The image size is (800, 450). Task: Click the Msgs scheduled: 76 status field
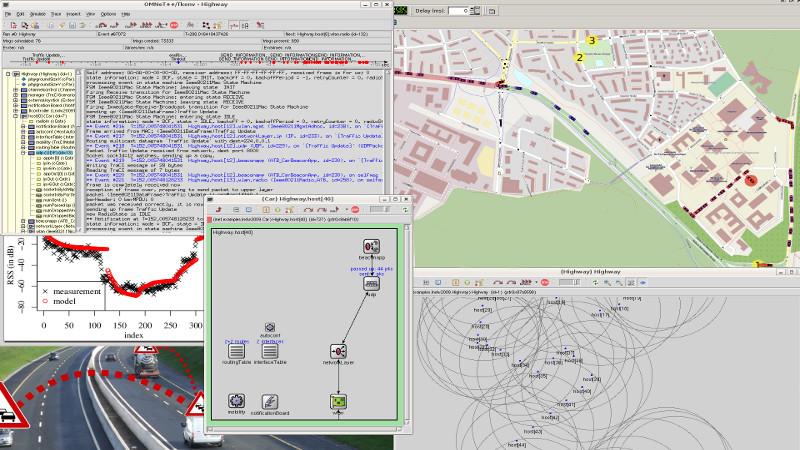(66, 41)
